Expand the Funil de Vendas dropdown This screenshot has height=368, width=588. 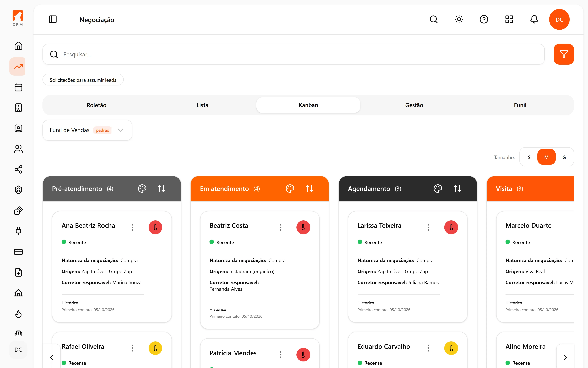(x=87, y=130)
